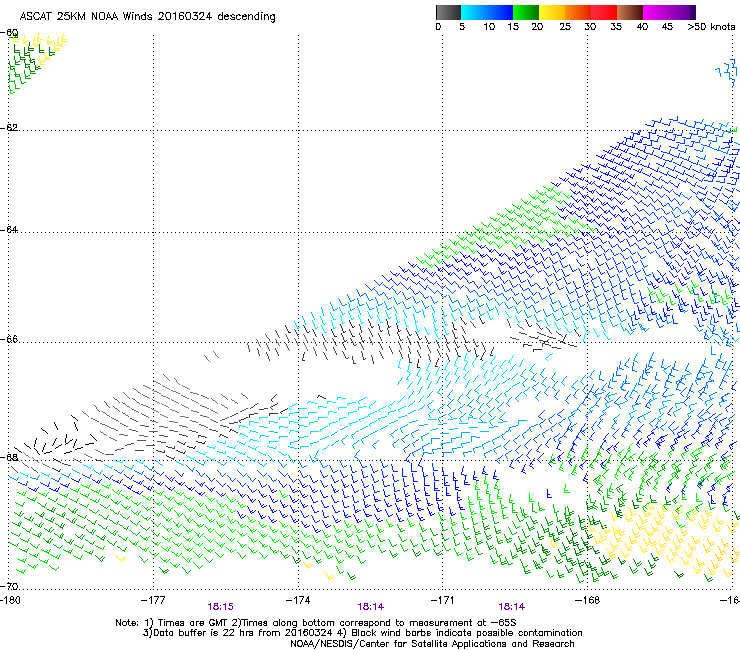Click the longitude label -171
Screen dimensions: 740x650
pos(443,600)
